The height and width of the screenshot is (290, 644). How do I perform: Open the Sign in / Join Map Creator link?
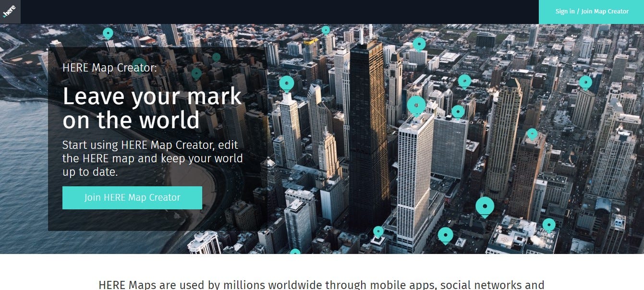pos(592,12)
